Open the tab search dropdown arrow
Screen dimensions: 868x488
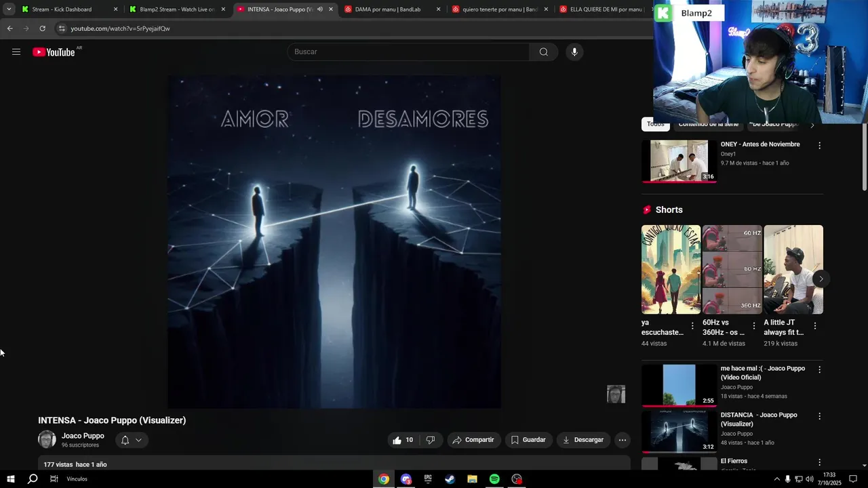point(9,9)
